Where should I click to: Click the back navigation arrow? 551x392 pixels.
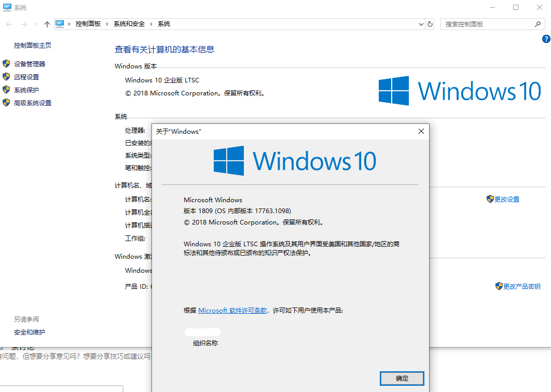tap(9, 24)
